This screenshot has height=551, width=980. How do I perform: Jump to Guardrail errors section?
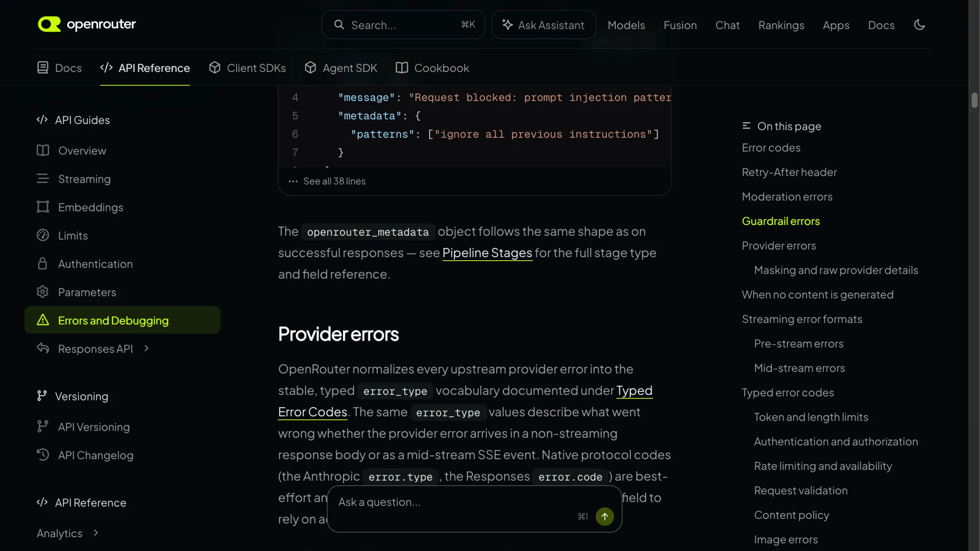click(780, 221)
